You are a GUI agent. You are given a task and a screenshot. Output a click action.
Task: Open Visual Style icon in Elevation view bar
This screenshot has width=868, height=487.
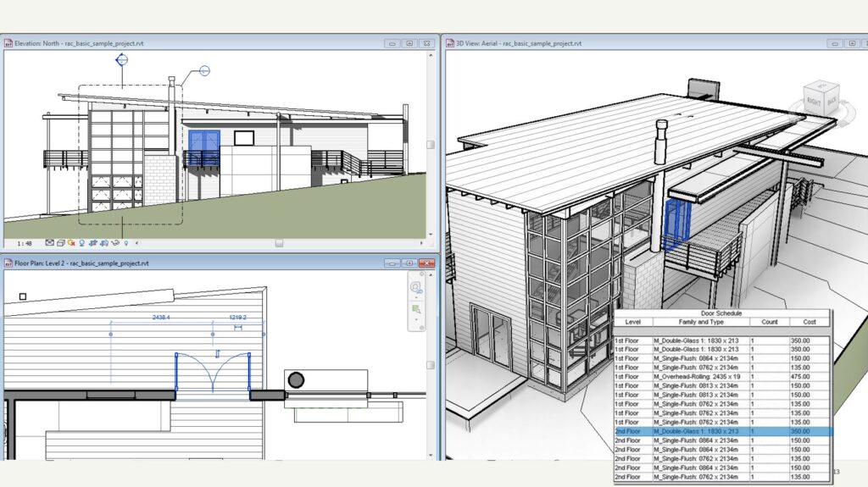tap(61, 243)
